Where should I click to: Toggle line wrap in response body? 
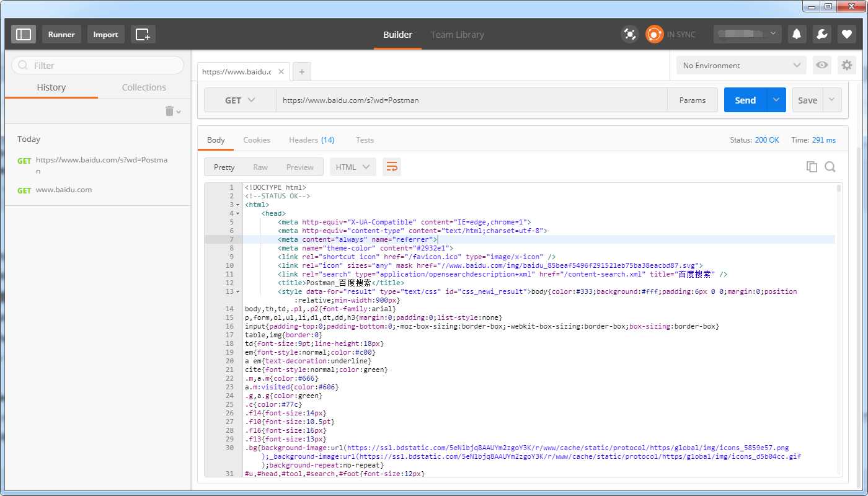tap(392, 167)
